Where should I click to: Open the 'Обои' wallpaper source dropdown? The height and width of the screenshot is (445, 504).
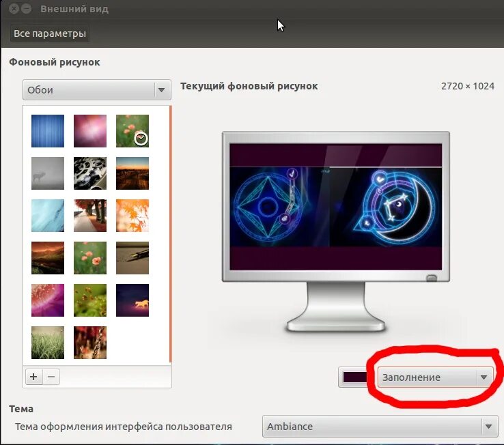pyautogui.click(x=97, y=90)
